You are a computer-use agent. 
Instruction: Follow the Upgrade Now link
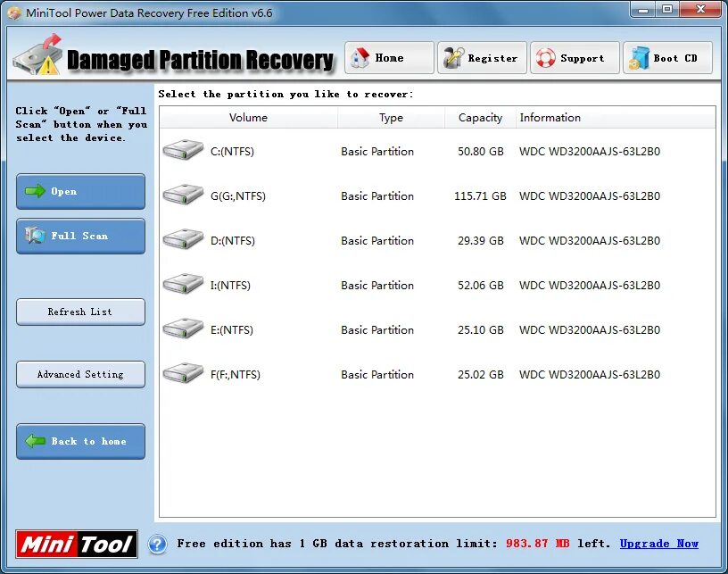click(658, 544)
